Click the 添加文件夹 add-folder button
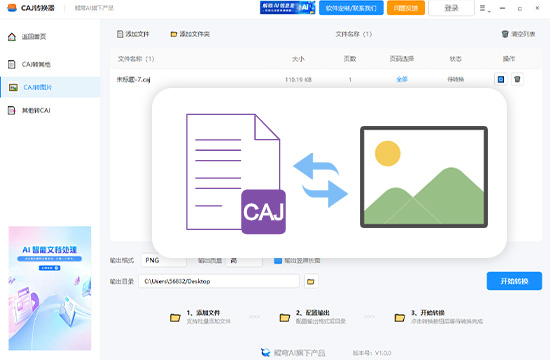The height and width of the screenshot is (360, 550). pyautogui.click(x=190, y=34)
